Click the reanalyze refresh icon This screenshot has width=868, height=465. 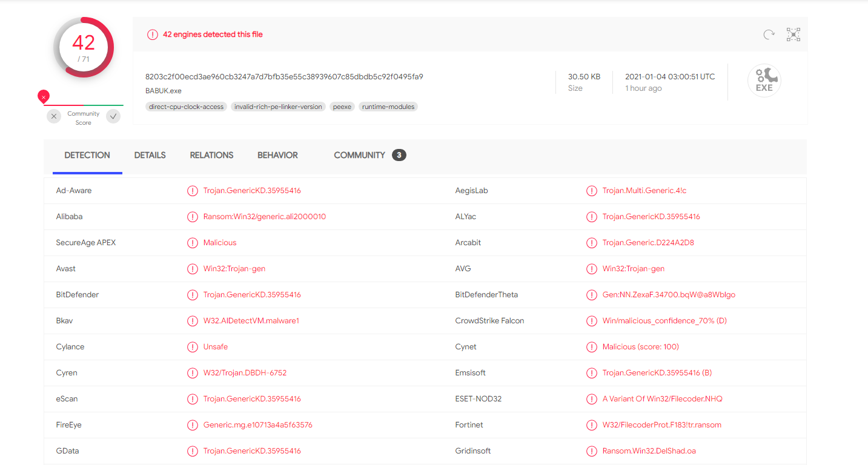click(x=769, y=35)
